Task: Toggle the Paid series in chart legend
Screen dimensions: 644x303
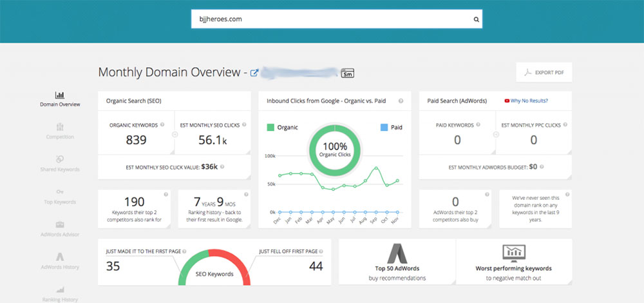Action: (390, 128)
